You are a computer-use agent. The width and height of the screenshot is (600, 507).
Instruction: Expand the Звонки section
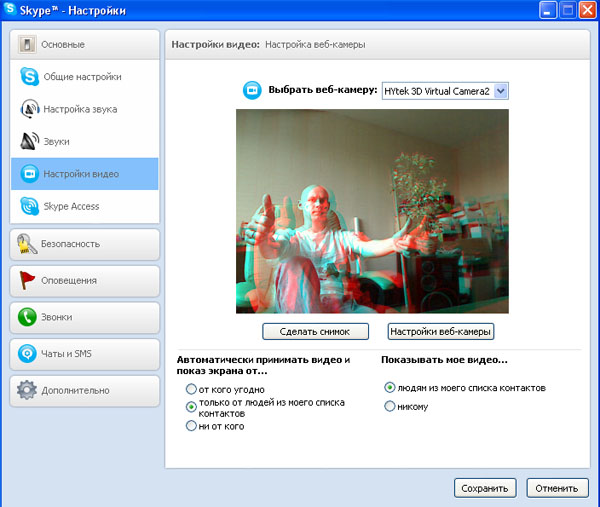point(85,318)
